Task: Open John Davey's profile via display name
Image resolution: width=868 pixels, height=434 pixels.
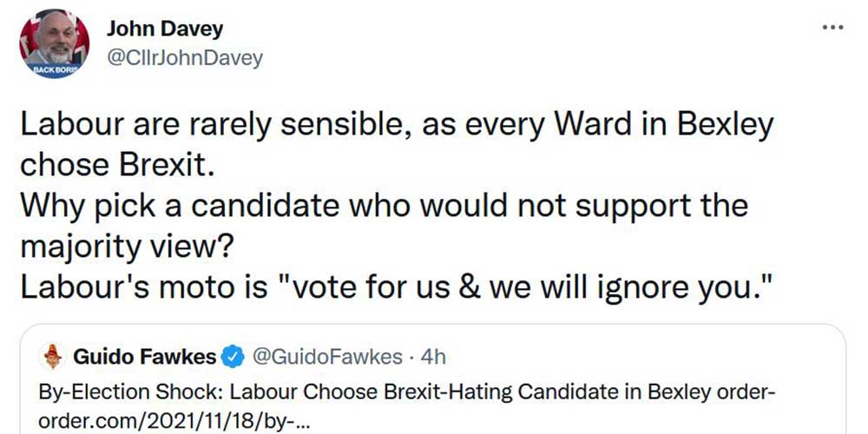Action: tap(164, 28)
